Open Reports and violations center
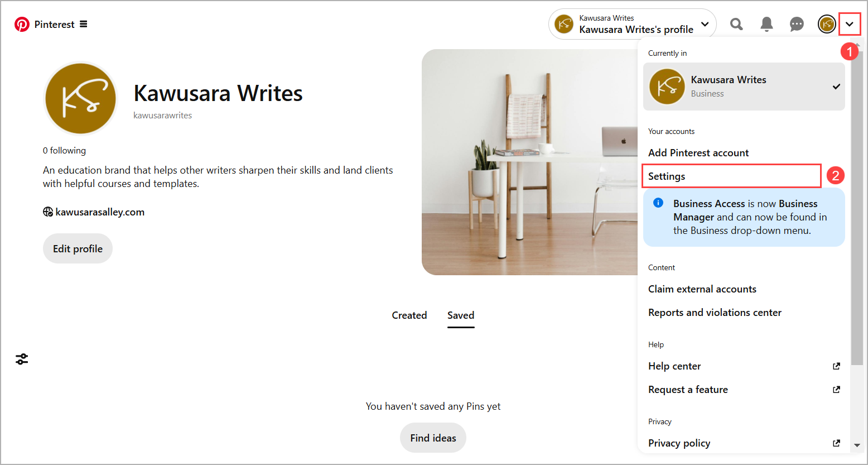 pos(715,313)
